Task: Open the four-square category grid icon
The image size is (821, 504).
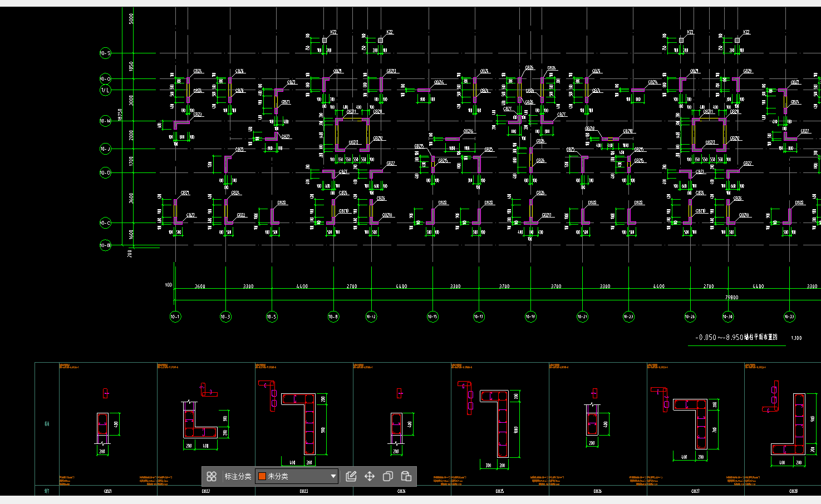Action: coord(212,476)
